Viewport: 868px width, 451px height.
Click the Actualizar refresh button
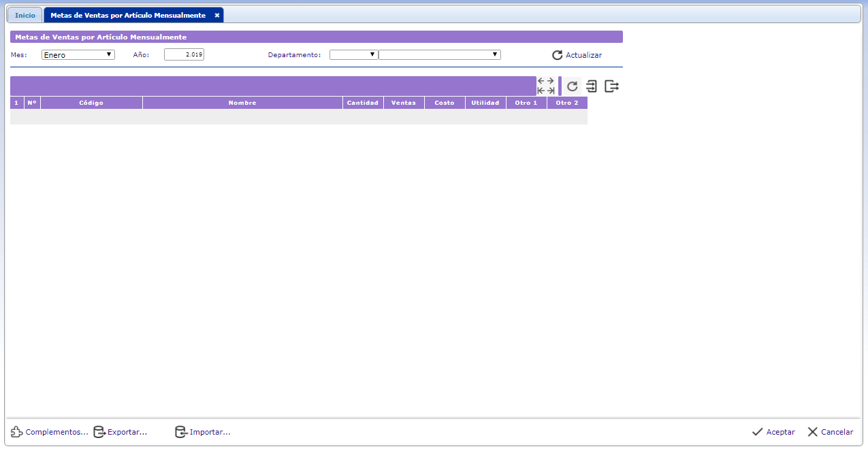pos(577,55)
